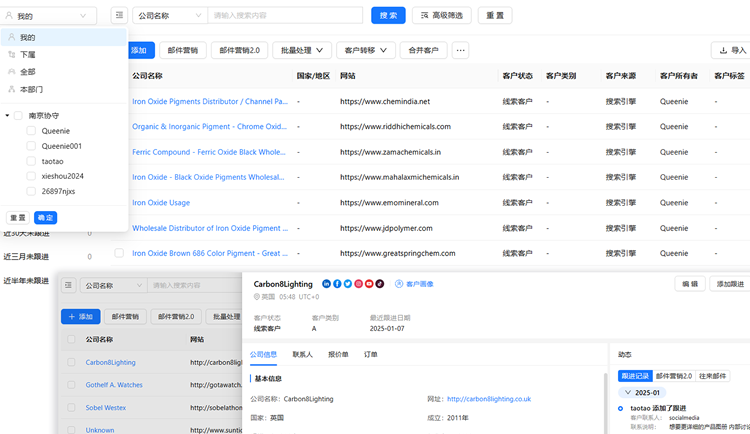
Task: Toggle the sidebar collapse icon in lower window
Action: (x=68, y=285)
